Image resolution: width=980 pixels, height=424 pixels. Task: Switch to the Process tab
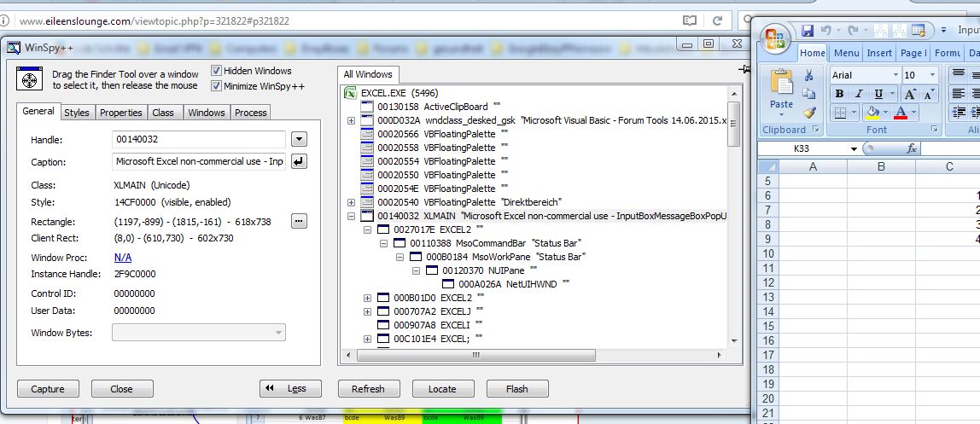point(251,113)
